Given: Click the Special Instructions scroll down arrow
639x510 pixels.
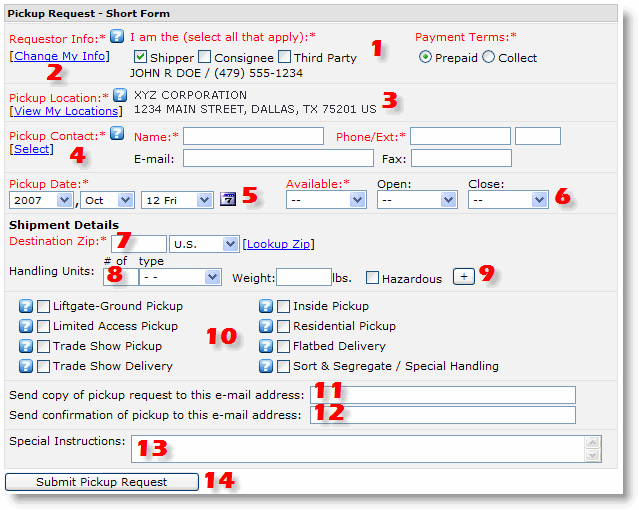Looking at the screenshot, I should (593, 455).
